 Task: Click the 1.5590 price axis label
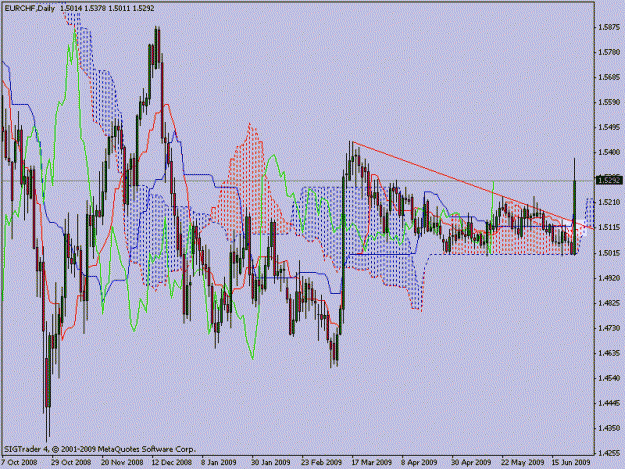[609, 102]
